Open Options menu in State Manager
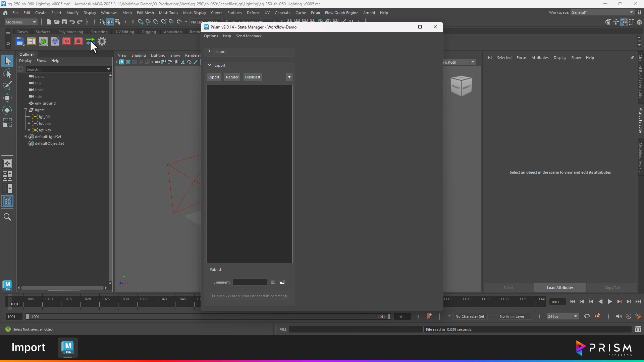This screenshot has height=362, width=644. click(211, 36)
